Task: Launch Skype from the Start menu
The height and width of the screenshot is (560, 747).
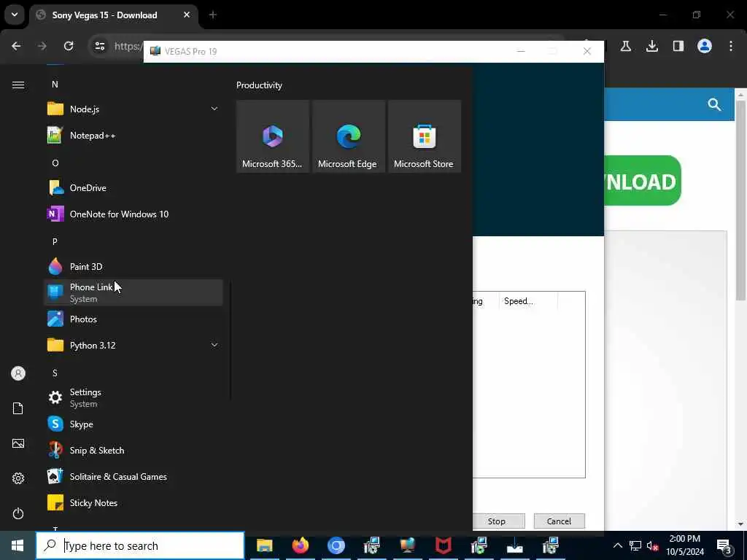Action: (133, 424)
